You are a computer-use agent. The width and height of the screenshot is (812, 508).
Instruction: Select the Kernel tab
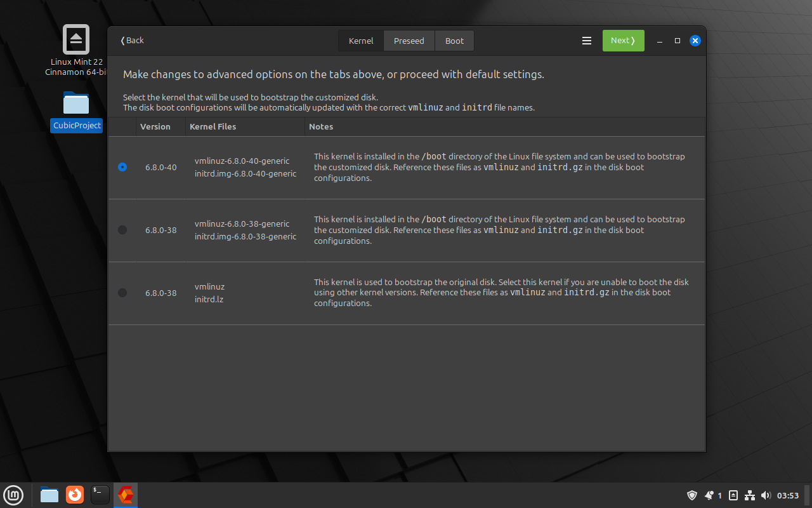click(361, 41)
